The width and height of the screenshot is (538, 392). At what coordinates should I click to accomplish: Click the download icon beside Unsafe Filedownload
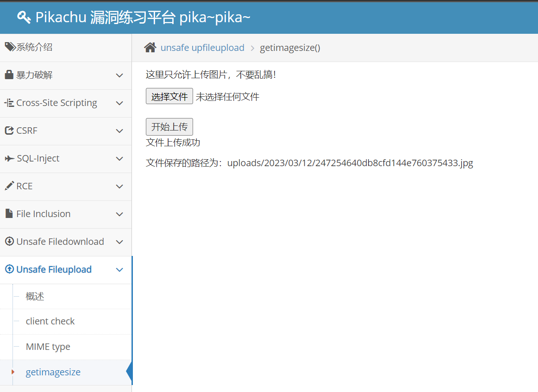click(x=9, y=242)
